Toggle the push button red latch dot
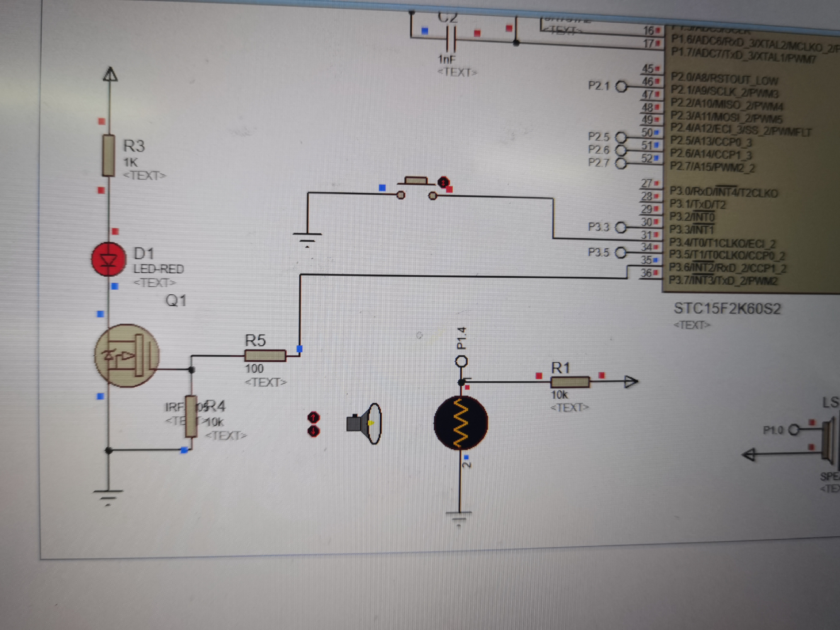Image resolution: width=840 pixels, height=630 pixels. (x=443, y=183)
